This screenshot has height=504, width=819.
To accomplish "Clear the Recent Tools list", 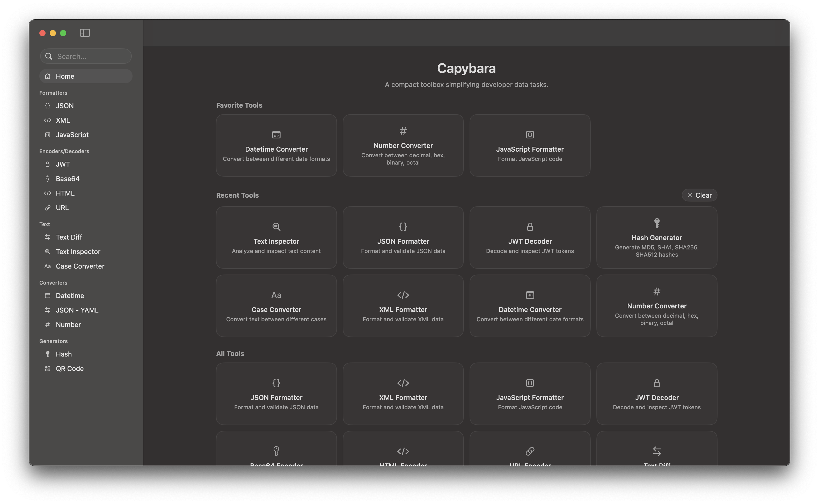I will [x=699, y=195].
